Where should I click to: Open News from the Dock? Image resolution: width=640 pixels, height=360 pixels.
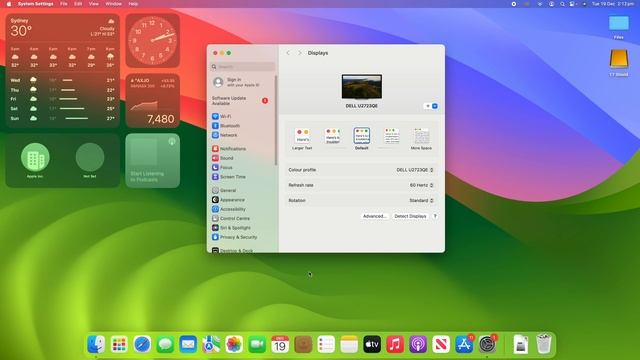(x=441, y=344)
